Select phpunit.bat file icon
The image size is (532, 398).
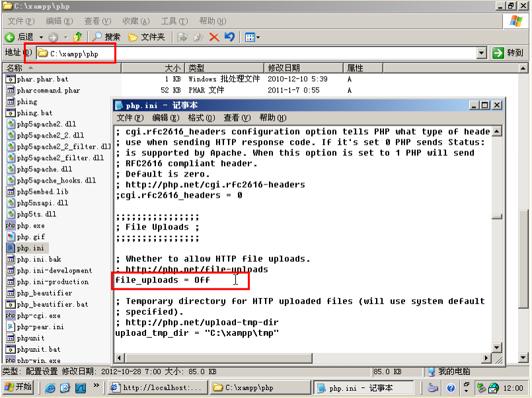pos(11,349)
